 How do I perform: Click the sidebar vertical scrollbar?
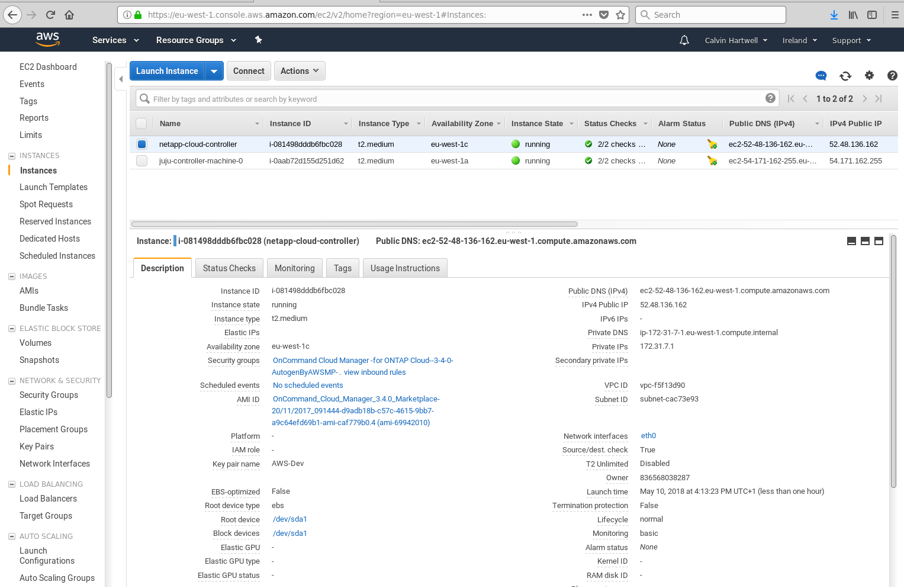point(109,231)
